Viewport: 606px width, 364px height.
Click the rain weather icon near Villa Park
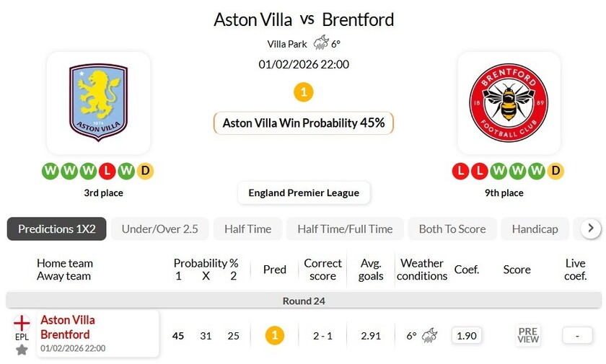[x=321, y=43]
